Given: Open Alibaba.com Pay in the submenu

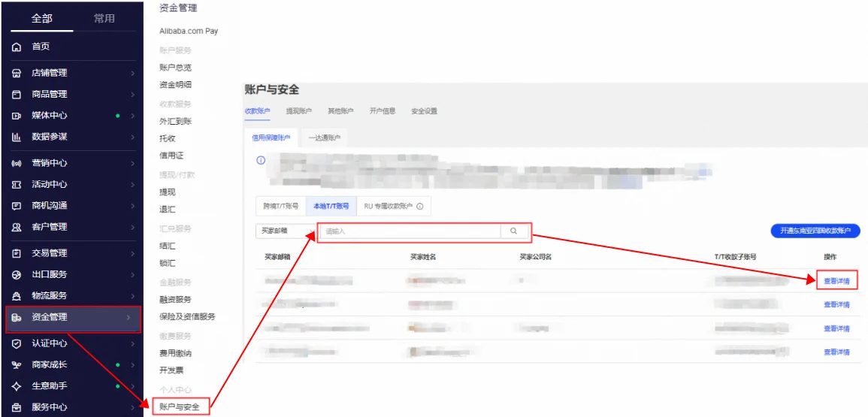Looking at the screenshot, I should [189, 32].
